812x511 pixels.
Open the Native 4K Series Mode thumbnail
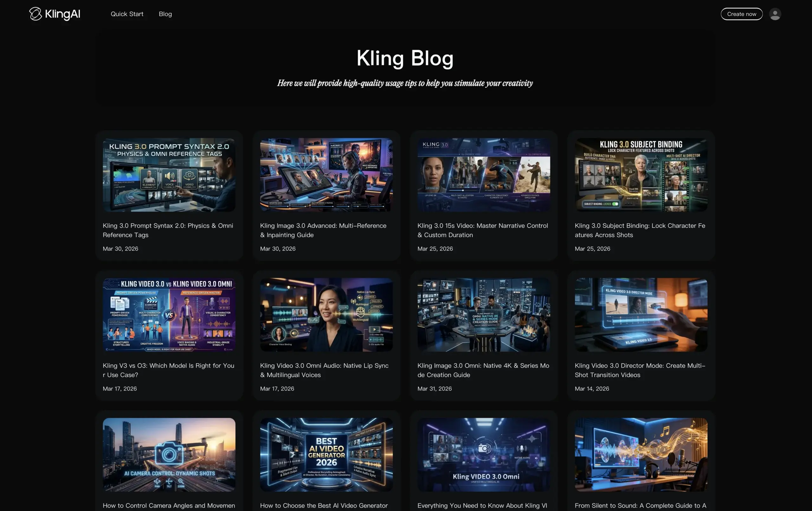coord(484,315)
